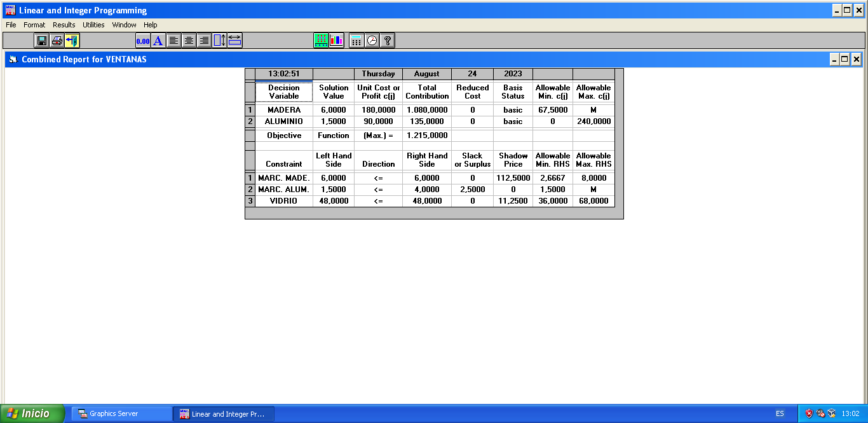The height and width of the screenshot is (423, 868).
Task: Change the font using the A icon
Action: (x=157, y=39)
